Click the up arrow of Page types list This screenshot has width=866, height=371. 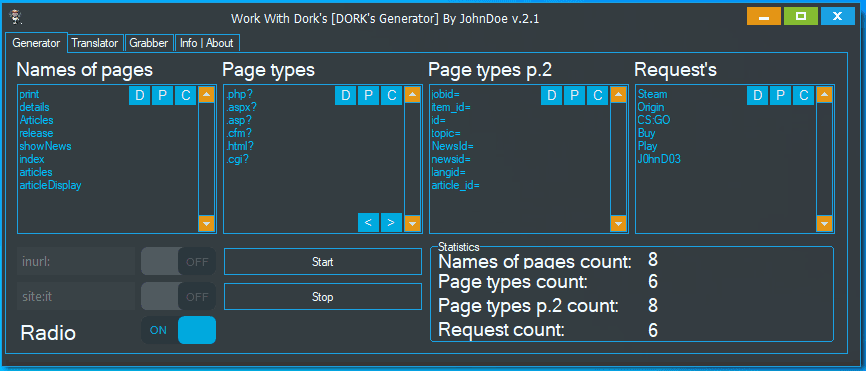click(x=412, y=94)
